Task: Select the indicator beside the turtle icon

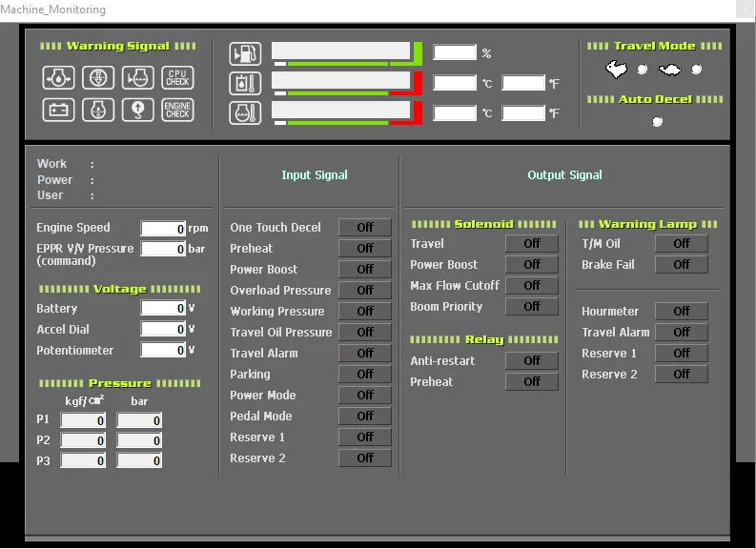Action: [697, 70]
